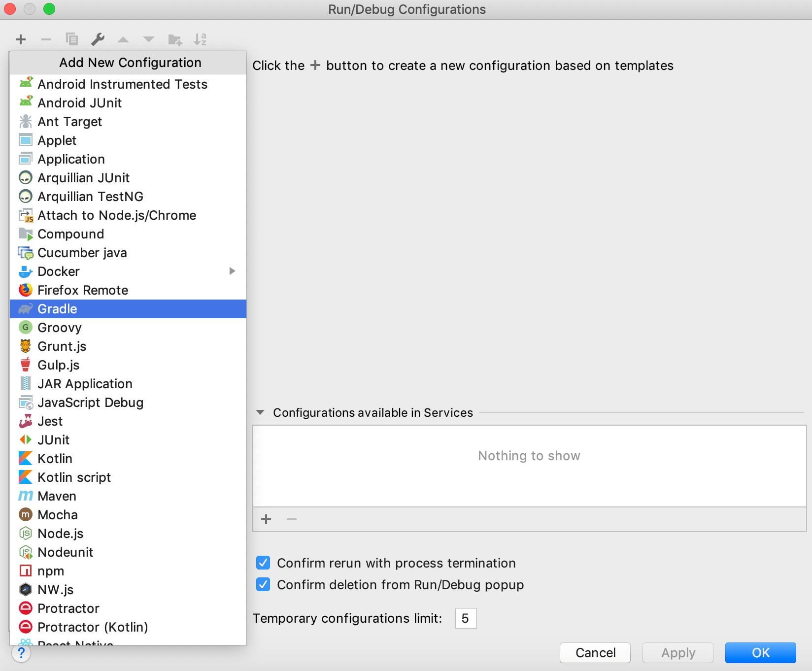Choose Arquillian TestNG entry
Image resolution: width=812 pixels, height=671 pixels.
[128, 197]
